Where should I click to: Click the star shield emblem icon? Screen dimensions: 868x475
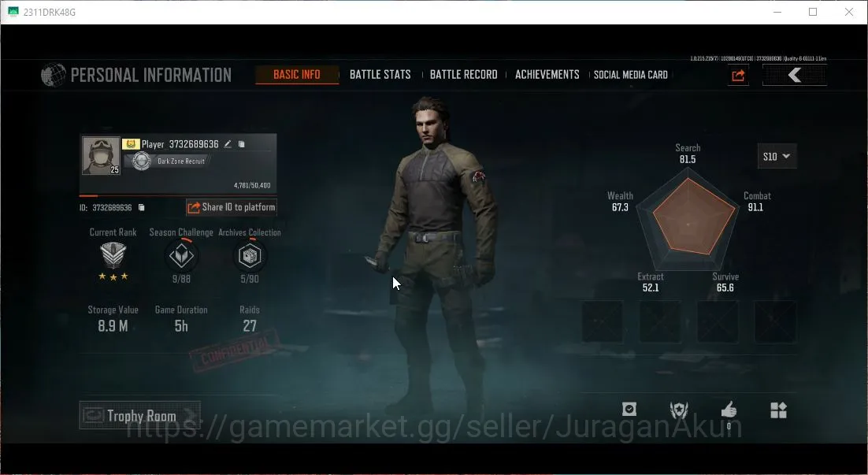679,410
